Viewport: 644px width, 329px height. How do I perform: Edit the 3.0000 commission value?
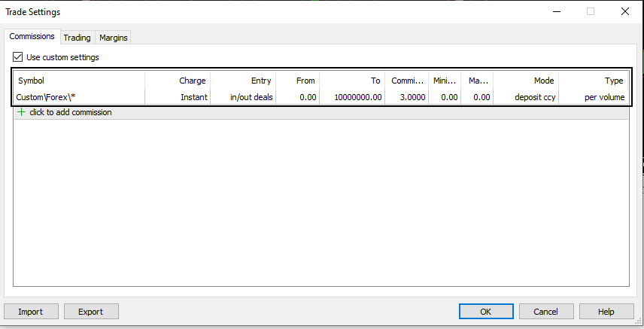click(412, 97)
